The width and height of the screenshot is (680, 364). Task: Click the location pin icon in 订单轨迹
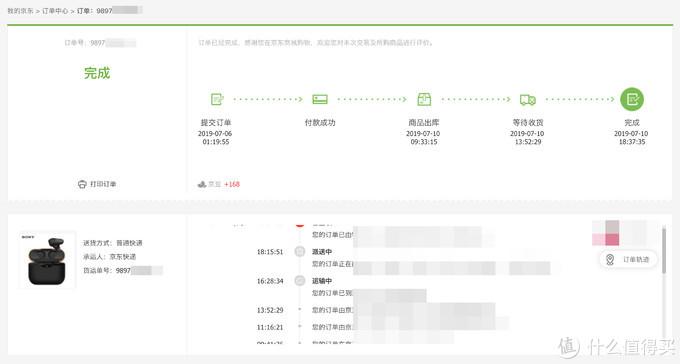[x=610, y=259]
